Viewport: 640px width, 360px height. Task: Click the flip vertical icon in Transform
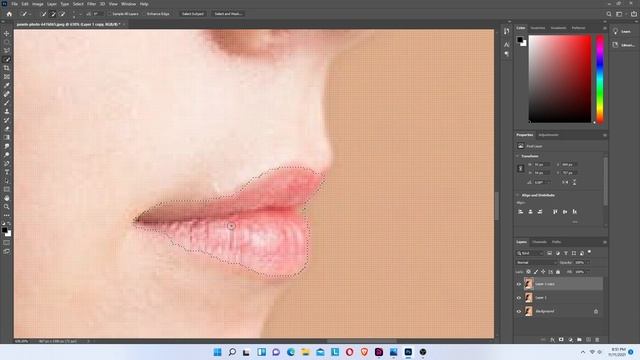click(574, 182)
